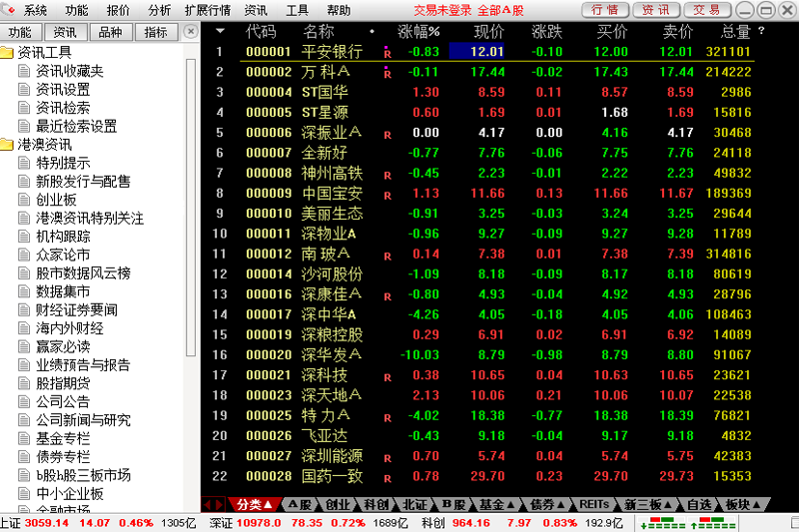Image resolution: width=799 pixels, height=532 pixels.
Task: Click the right arrow of the bottom tab scroller
Action: click(x=219, y=504)
